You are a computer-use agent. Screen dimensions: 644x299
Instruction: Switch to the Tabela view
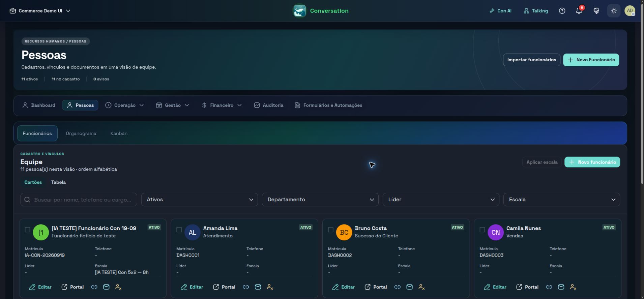click(58, 182)
